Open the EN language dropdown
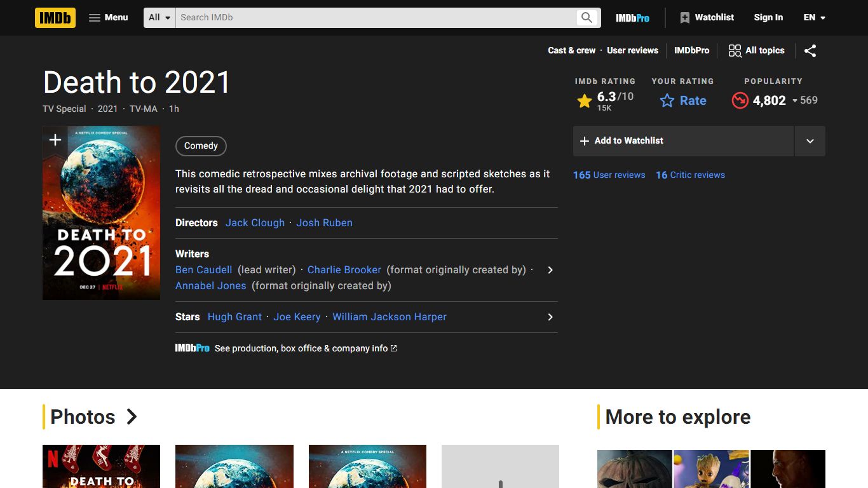Image resolution: width=868 pixels, height=488 pixels. tap(814, 18)
